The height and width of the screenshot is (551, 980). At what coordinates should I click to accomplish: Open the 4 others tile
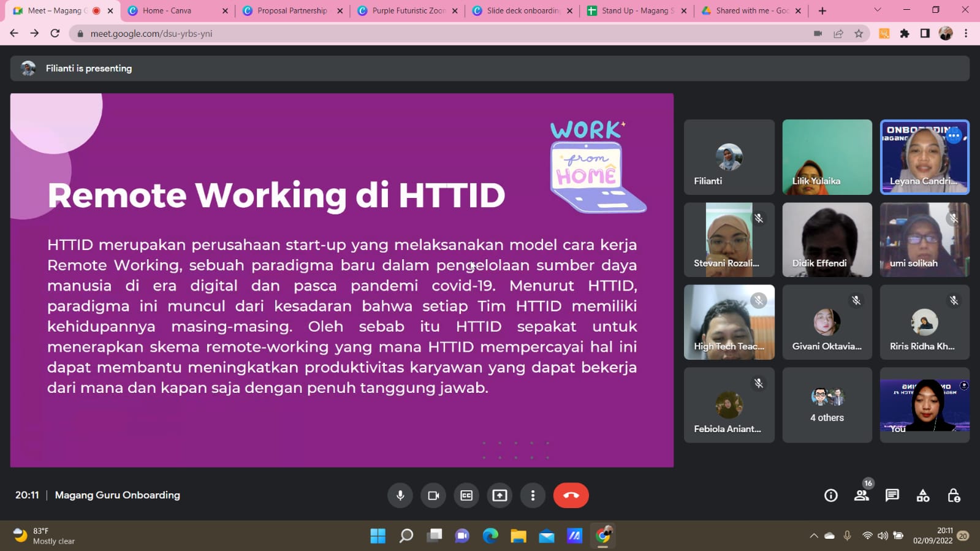[827, 405]
